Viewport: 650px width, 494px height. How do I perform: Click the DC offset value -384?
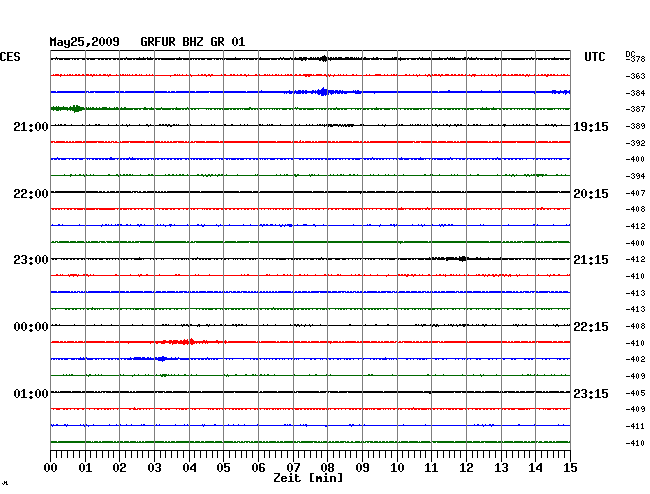pos(635,93)
